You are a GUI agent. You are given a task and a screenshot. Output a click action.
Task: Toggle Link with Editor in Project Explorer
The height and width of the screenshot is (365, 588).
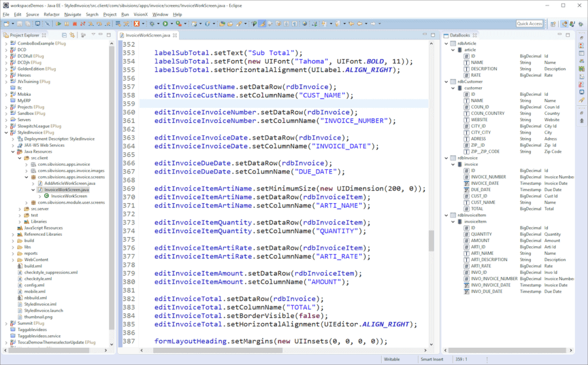click(72, 35)
